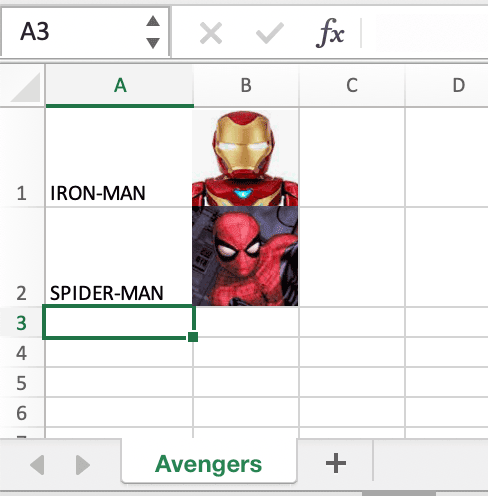Screen dimensions: 488x496
Task: Select the column A header
Action: click(x=120, y=86)
